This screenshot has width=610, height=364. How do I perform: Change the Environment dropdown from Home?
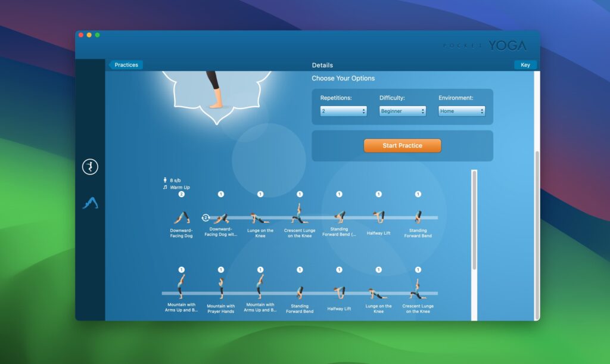[462, 111]
